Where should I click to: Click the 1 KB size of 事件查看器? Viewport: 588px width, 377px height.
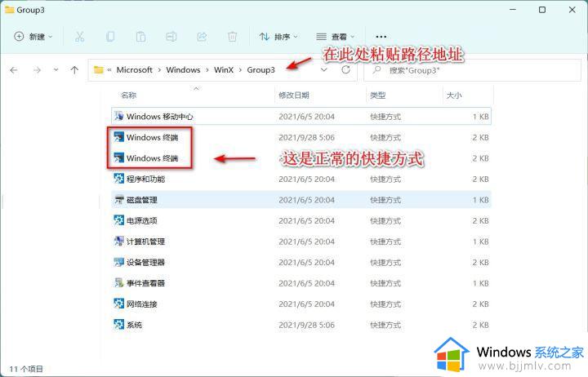[x=480, y=283]
